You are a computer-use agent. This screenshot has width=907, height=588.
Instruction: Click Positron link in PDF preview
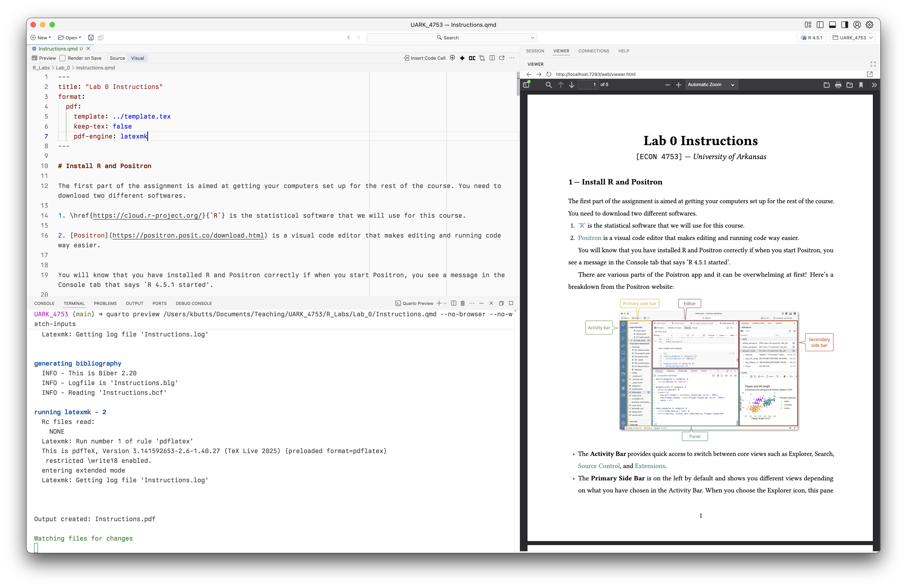pyautogui.click(x=590, y=238)
